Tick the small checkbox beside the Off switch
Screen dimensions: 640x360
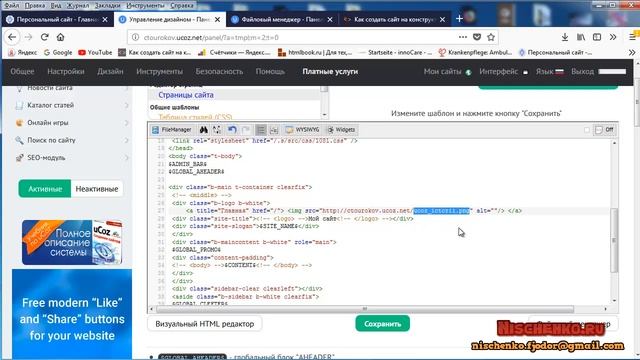[587, 130]
